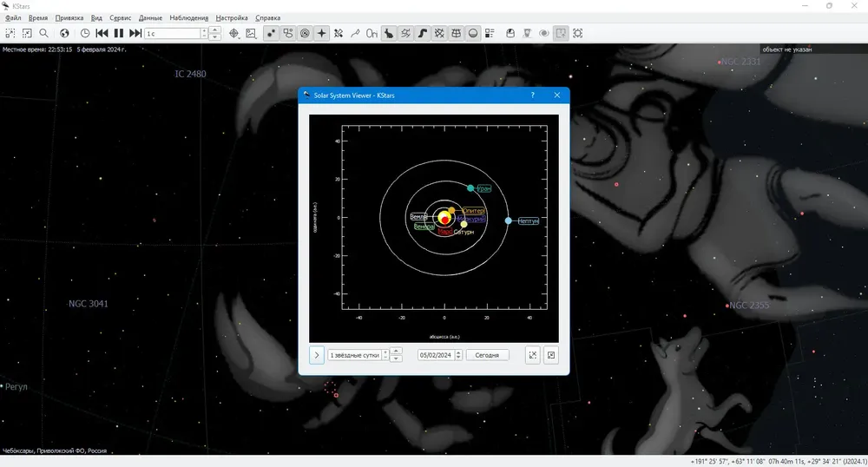Set time to now clock icon

[85, 33]
